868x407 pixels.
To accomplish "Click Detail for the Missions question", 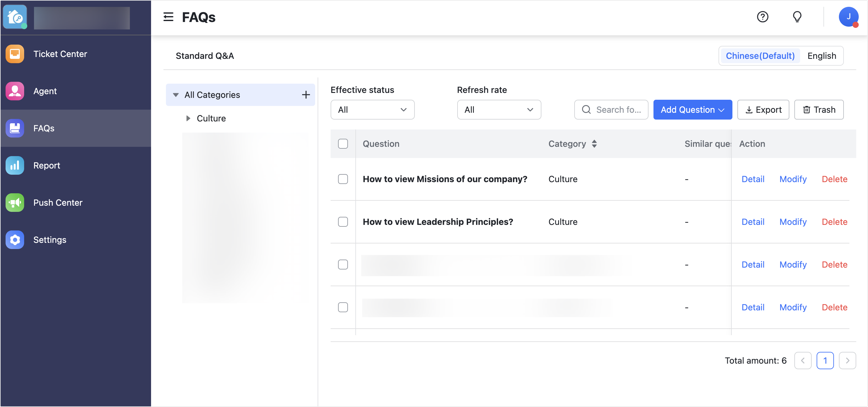I will pyautogui.click(x=753, y=179).
